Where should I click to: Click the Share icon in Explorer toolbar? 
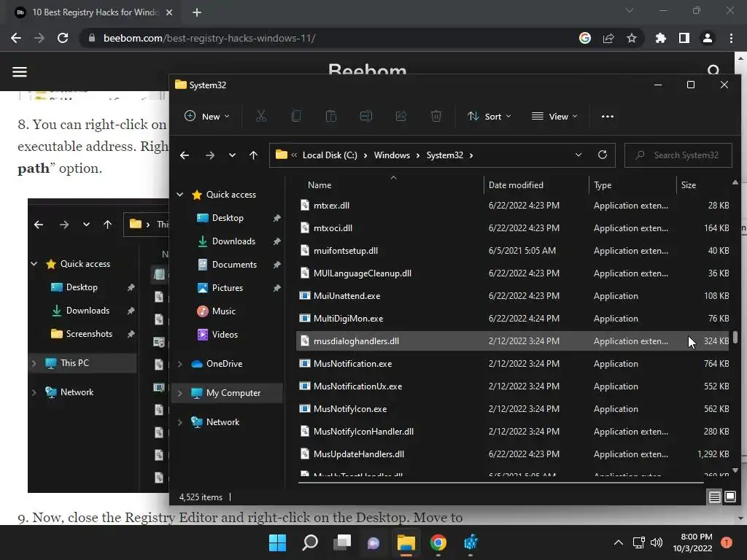(401, 116)
